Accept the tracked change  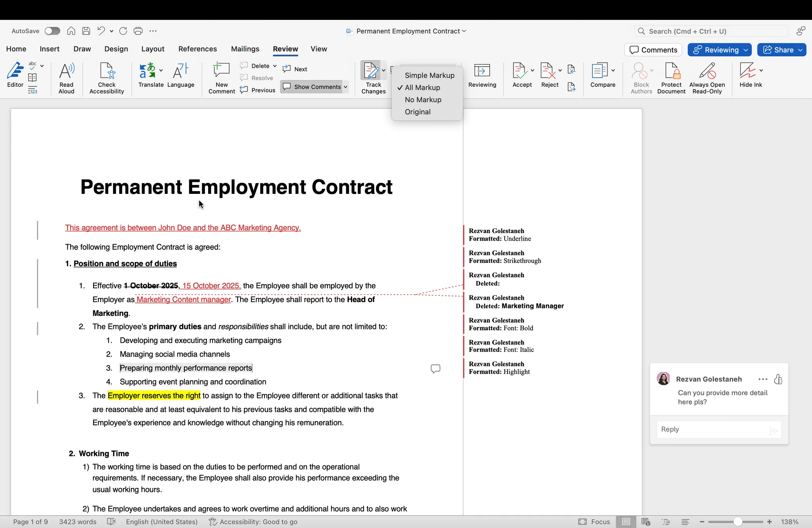(x=519, y=75)
